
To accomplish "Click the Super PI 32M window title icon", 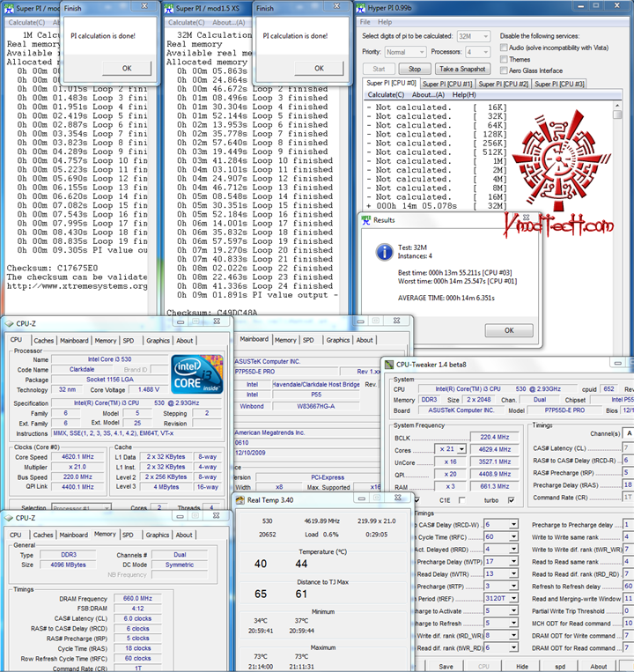I will [169, 8].
